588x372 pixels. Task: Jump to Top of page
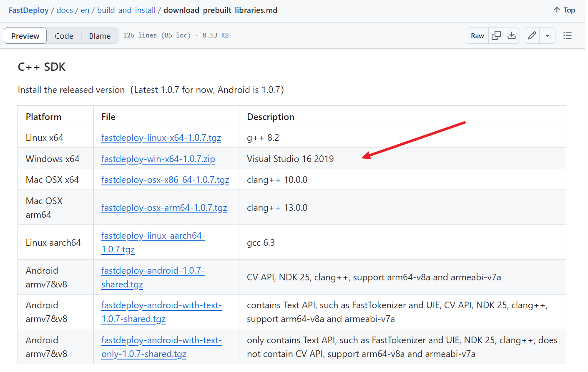coord(564,10)
